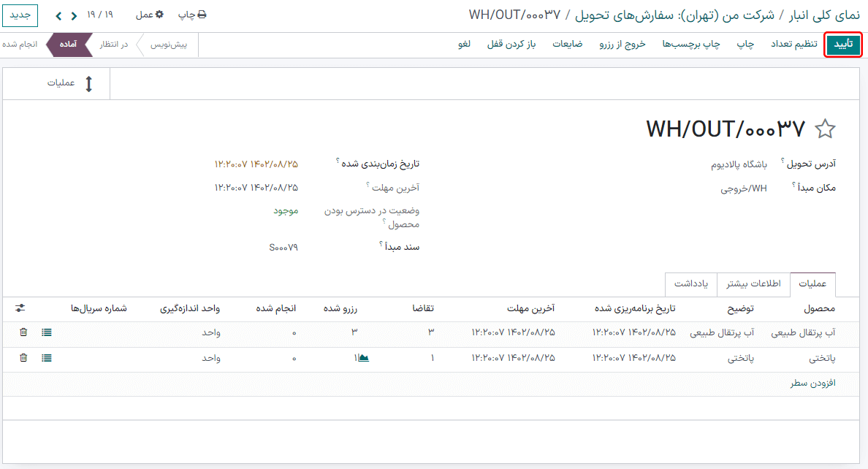
Task: Click the delivery address باشگاه پالادیوم field
Action: (739, 164)
